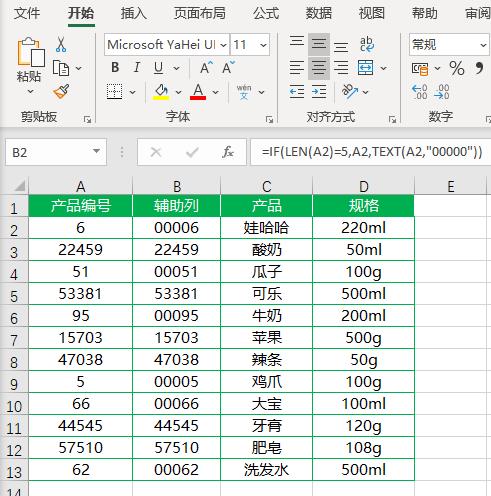Toggle underline formatting
The width and height of the screenshot is (491, 496).
[x=159, y=68]
